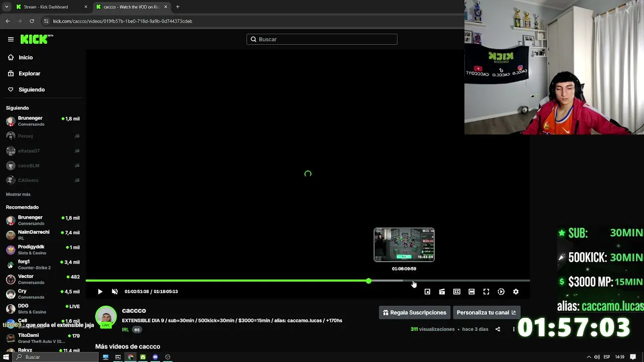Open Chrome from the taskbar
The width and height of the screenshot is (644, 362).
(x=130, y=357)
